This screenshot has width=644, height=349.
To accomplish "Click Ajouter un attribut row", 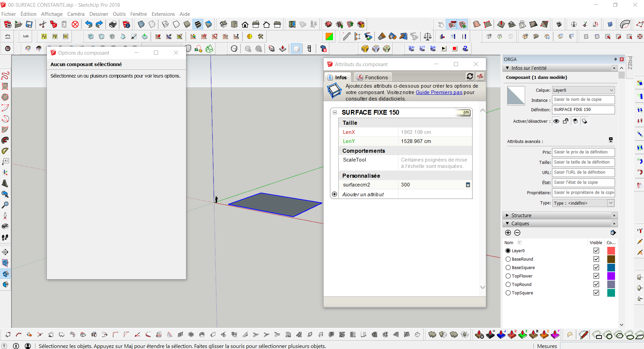I will [363, 194].
